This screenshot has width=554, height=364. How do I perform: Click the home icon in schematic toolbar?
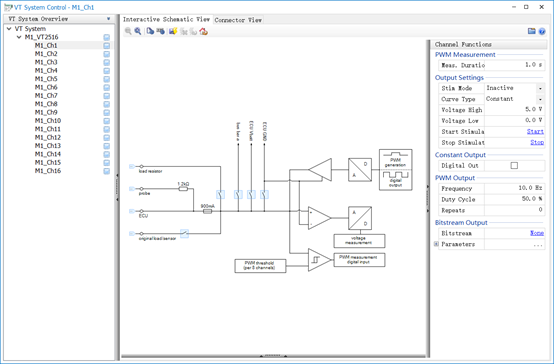(204, 31)
